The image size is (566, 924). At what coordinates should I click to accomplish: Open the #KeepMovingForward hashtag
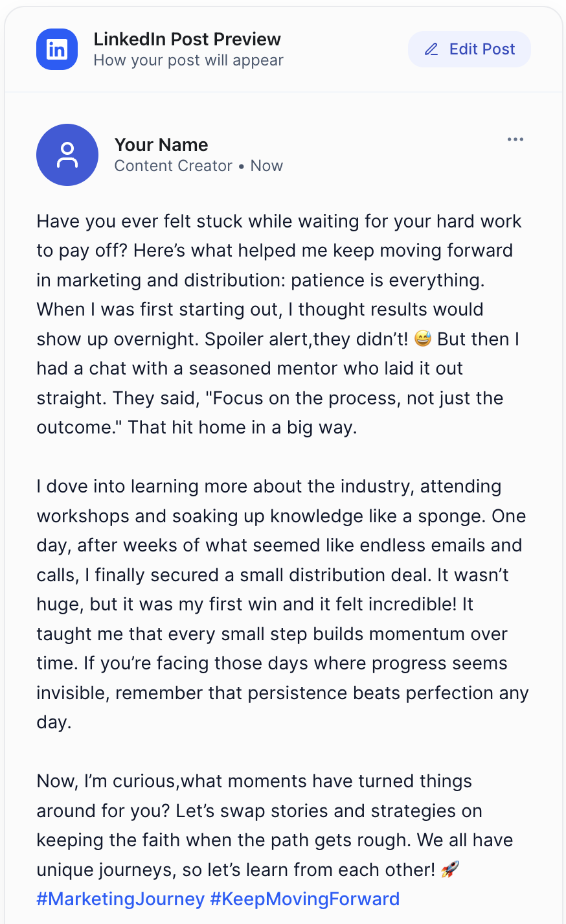pyautogui.click(x=305, y=899)
